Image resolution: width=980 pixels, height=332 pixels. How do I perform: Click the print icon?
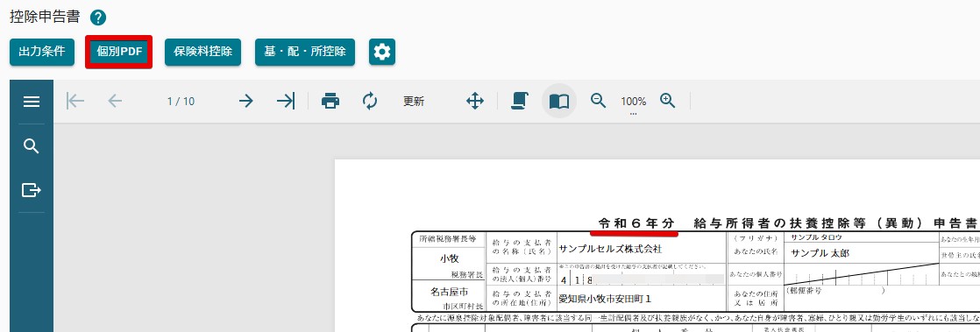click(330, 101)
